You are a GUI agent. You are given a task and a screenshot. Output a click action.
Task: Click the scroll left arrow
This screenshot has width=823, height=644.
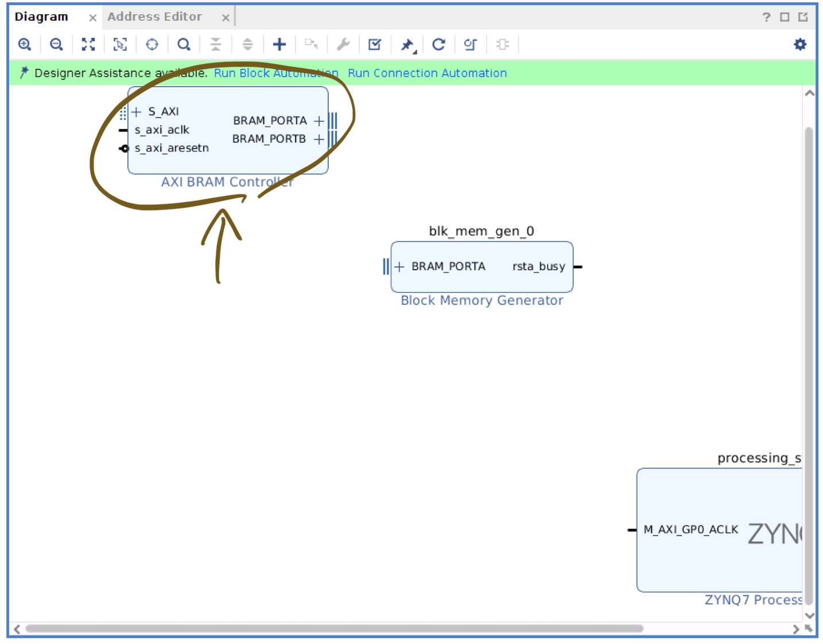pos(17,629)
